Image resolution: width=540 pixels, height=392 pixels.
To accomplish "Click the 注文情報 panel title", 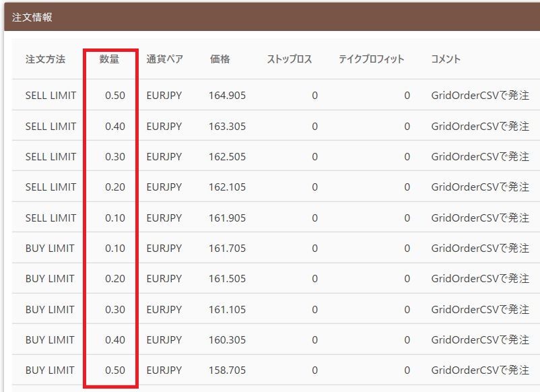I will [32, 18].
